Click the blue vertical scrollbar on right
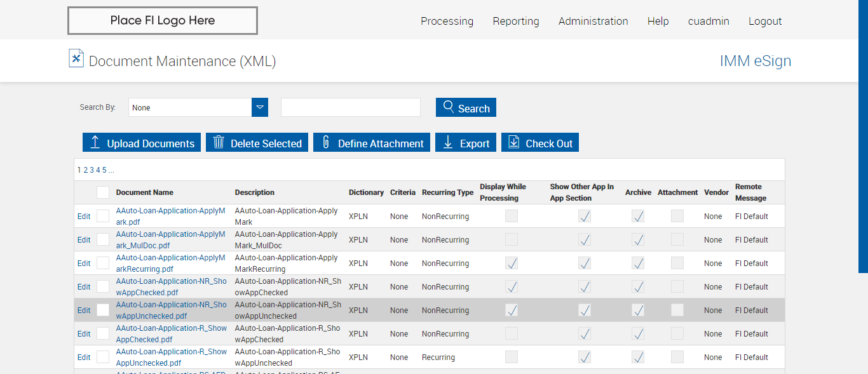Screen dimensions: 868x374 [x=863, y=137]
